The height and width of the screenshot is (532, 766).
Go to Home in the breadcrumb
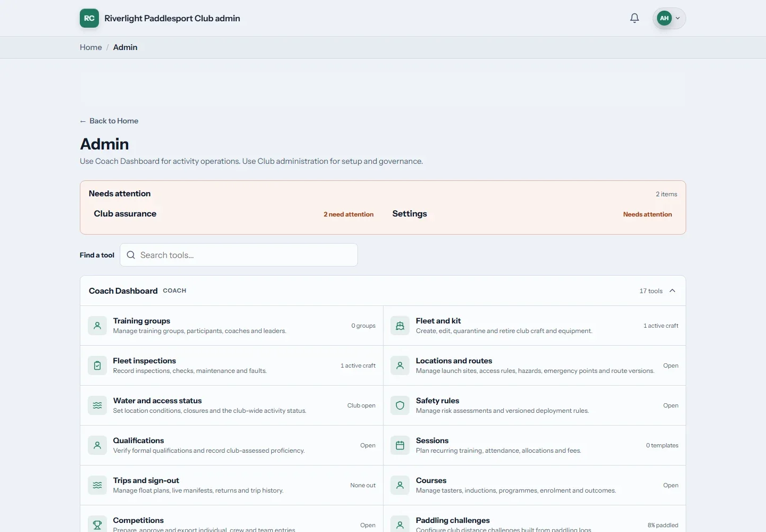click(x=91, y=47)
